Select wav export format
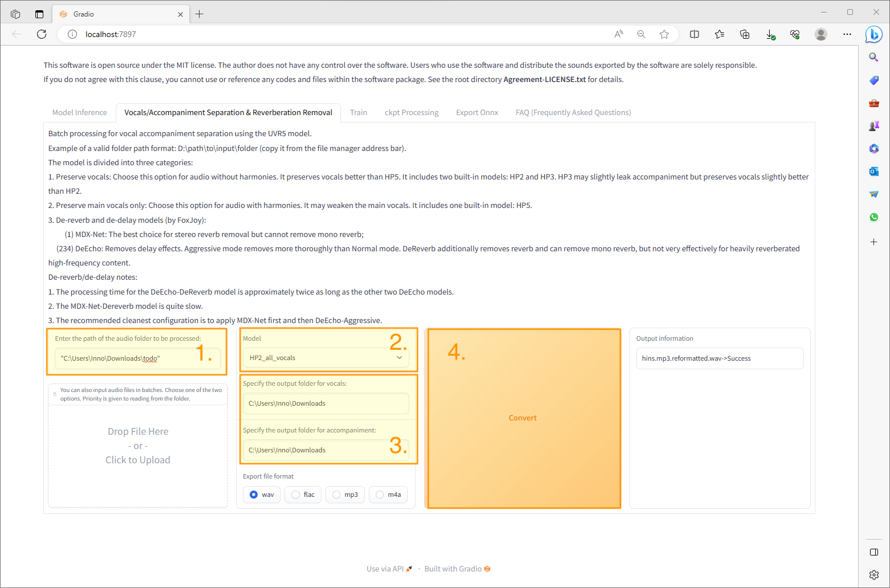The height and width of the screenshot is (588, 890). [x=262, y=495]
